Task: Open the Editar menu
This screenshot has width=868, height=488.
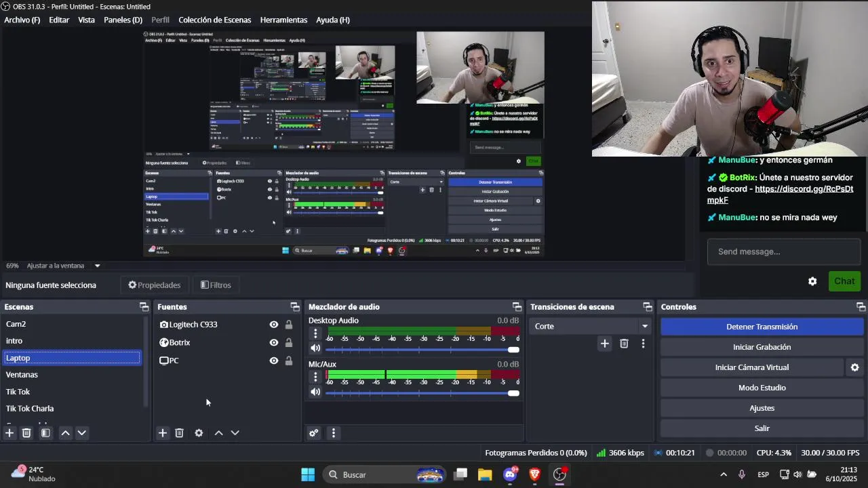Action: (59, 20)
